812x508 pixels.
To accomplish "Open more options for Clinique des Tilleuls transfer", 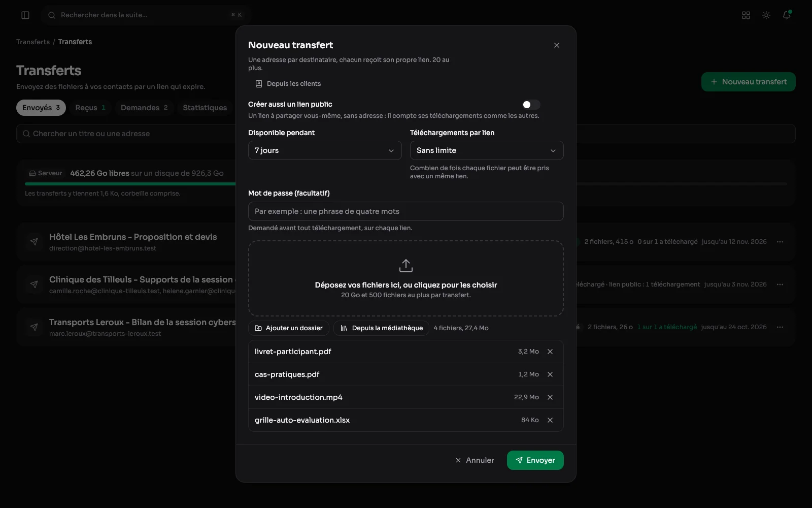I will point(780,284).
